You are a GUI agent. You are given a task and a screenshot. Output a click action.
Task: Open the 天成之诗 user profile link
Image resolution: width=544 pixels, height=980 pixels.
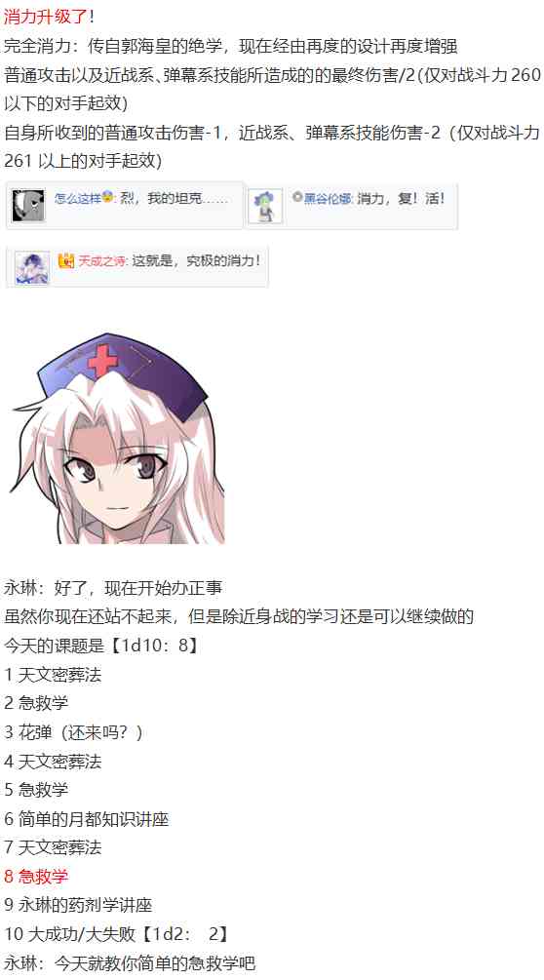102,261
